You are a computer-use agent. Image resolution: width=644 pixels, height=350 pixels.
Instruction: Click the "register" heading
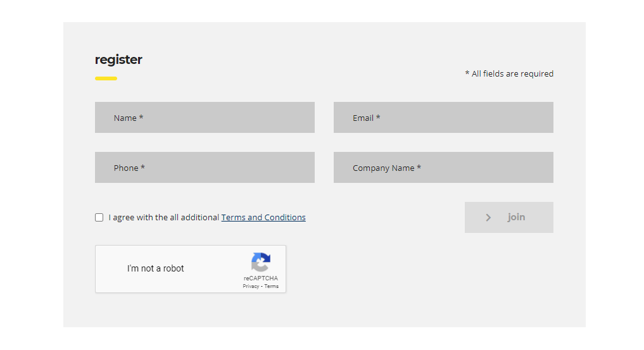click(118, 60)
